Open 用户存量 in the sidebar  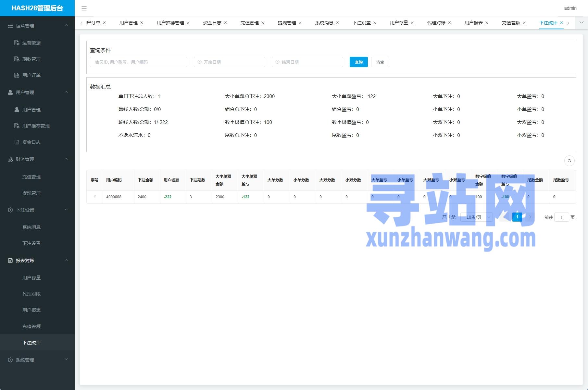point(37,278)
